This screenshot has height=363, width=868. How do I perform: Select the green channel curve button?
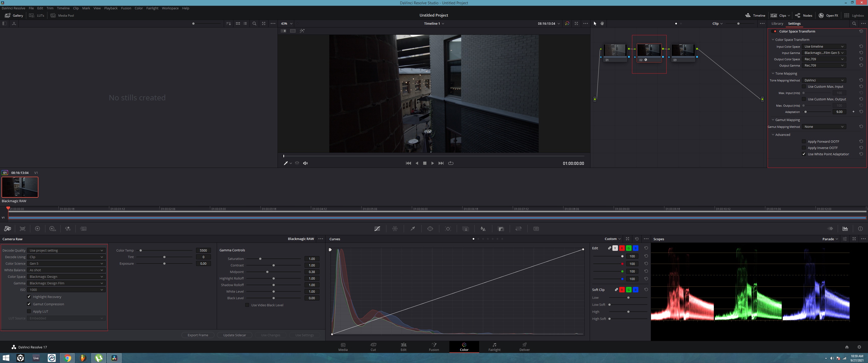coord(629,248)
